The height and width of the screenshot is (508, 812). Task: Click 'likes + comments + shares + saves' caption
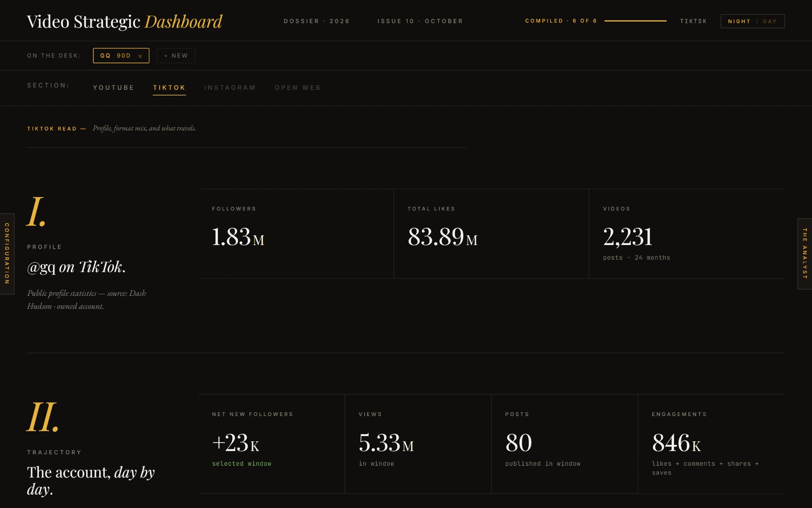coord(705,468)
